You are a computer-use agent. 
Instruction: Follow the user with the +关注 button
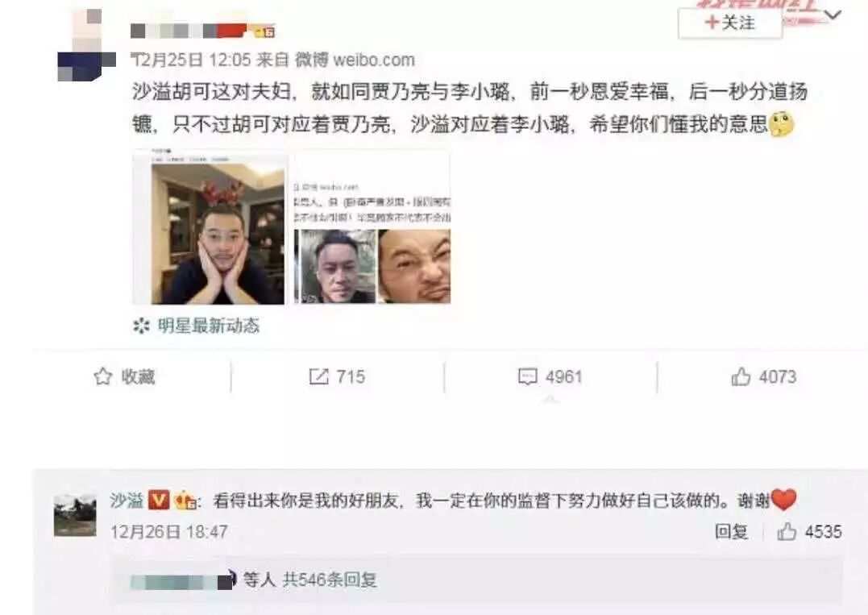tap(730, 23)
